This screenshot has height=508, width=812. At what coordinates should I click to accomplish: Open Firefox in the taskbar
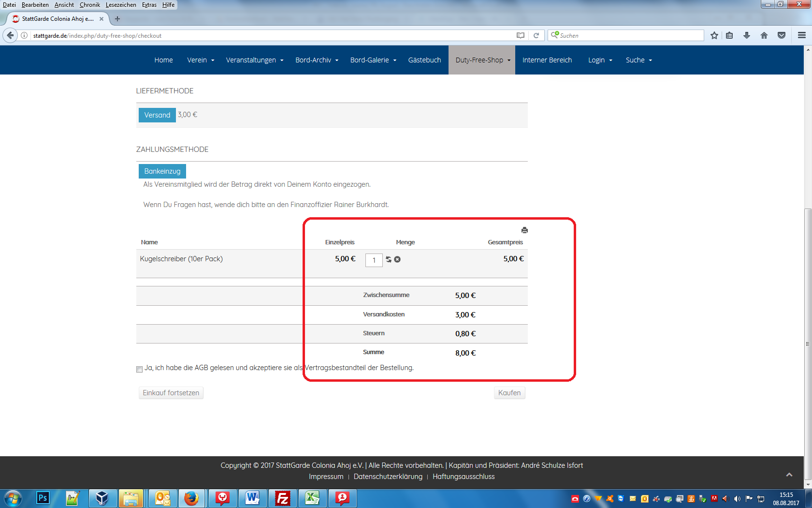pyautogui.click(x=191, y=498)
